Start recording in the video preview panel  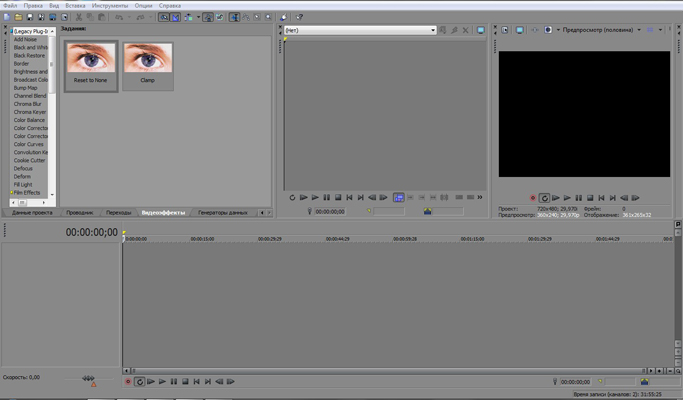tap(532, 198)
